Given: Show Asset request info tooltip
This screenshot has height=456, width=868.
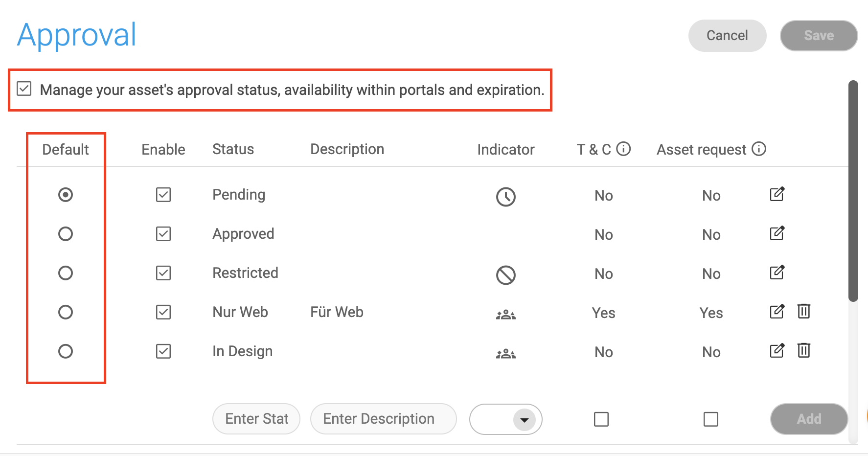Looking at the screenshot, I should tap(758, 149).
